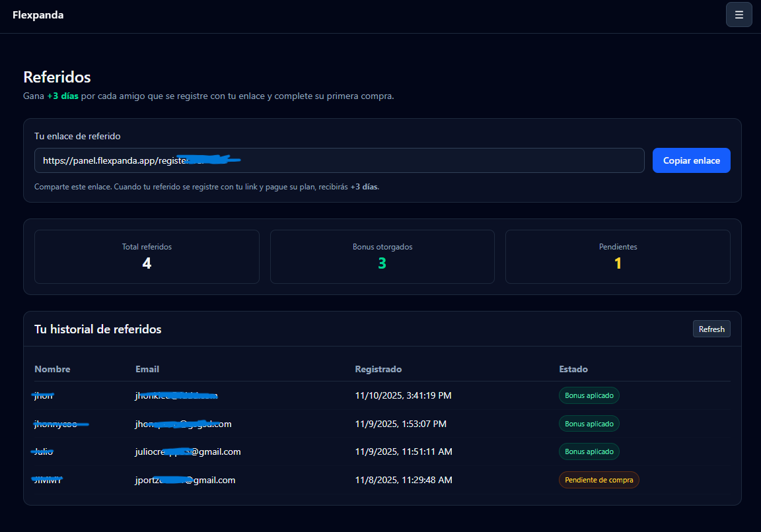Click the green 'Bonus aplicado' badge for jhon

click(589, 395)
